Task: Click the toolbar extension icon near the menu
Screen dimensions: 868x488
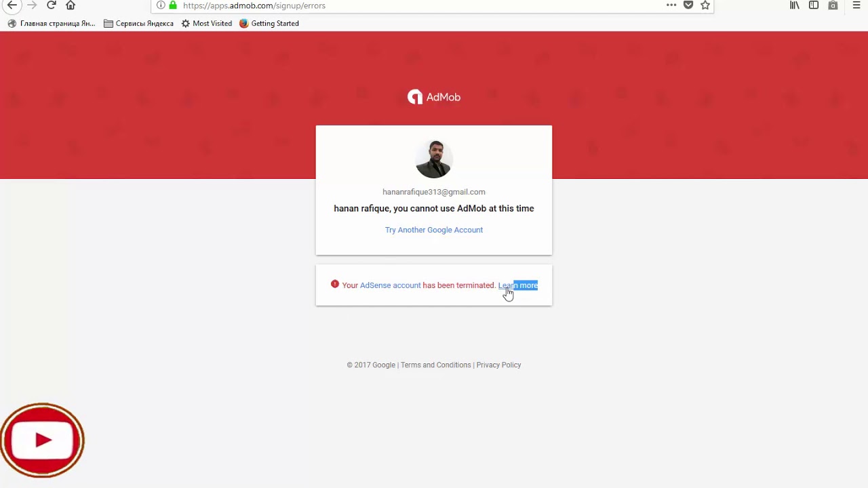Action: coord(833,5)
